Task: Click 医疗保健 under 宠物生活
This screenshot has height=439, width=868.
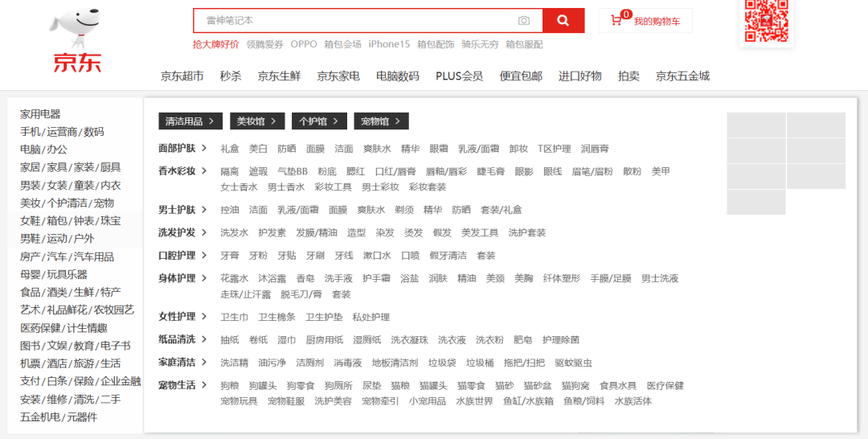Action: pos(665,386)
